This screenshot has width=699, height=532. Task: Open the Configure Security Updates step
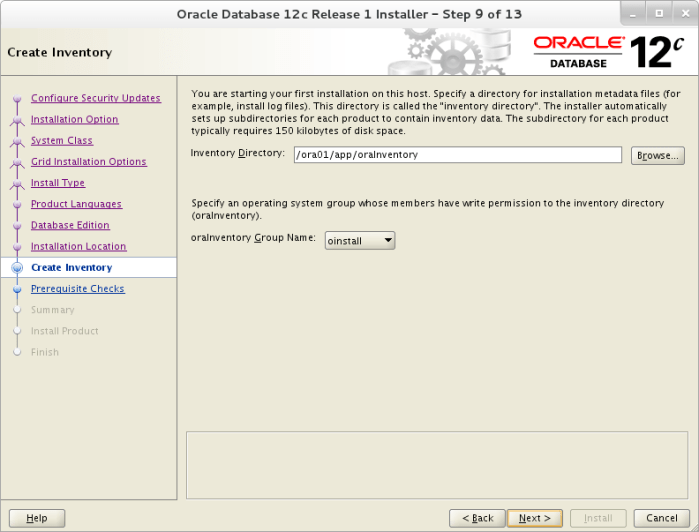pos(95,98)
